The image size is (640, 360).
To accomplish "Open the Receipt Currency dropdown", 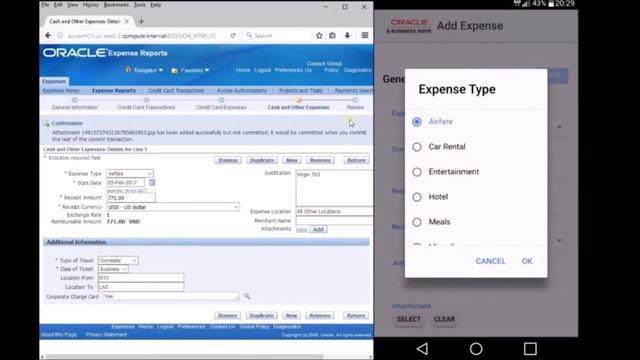I will click(x=173, y=207).
